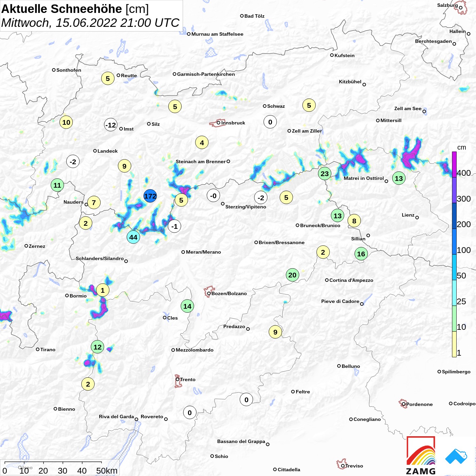
Task: Pick the pale yellow 1 cm legend color
Action: click(x=454, y=344)
